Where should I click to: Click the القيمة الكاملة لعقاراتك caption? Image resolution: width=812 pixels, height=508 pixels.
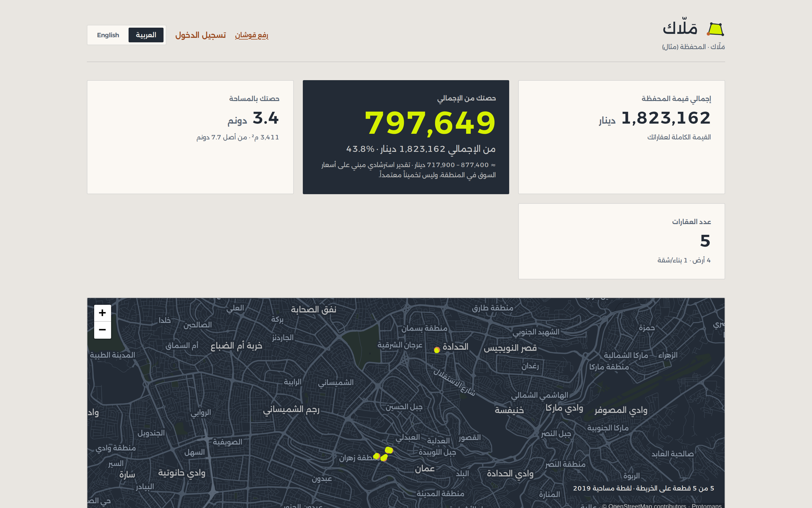(x=679, y=137)
